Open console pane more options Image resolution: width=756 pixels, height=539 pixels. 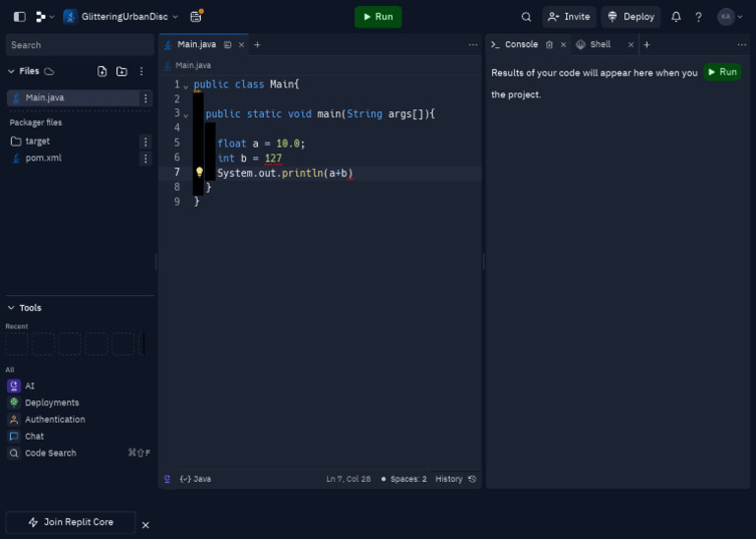741,45
